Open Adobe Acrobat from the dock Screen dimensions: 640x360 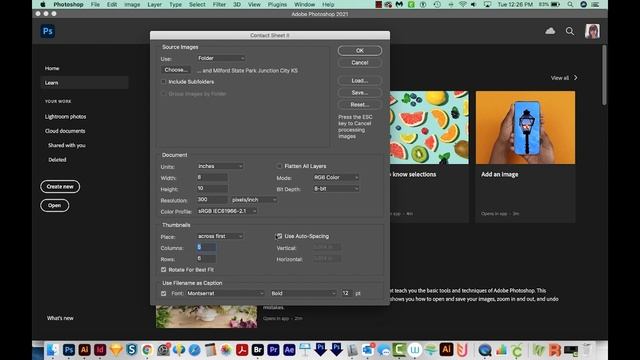[x=242, y=350]
